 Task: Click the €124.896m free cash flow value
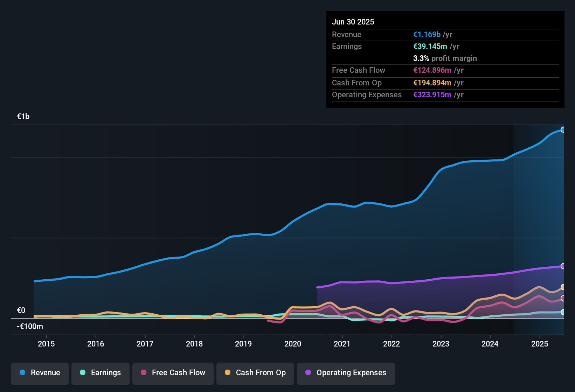click(432, 70)
